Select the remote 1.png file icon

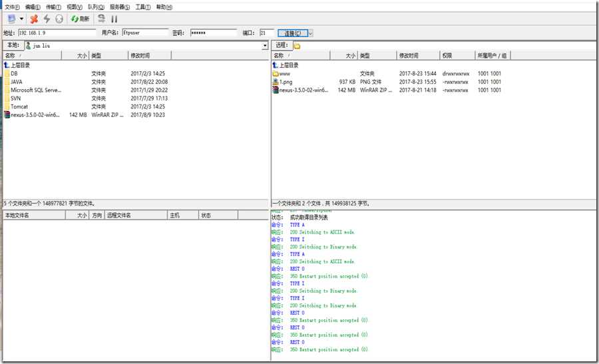click(x=276, y=82)
